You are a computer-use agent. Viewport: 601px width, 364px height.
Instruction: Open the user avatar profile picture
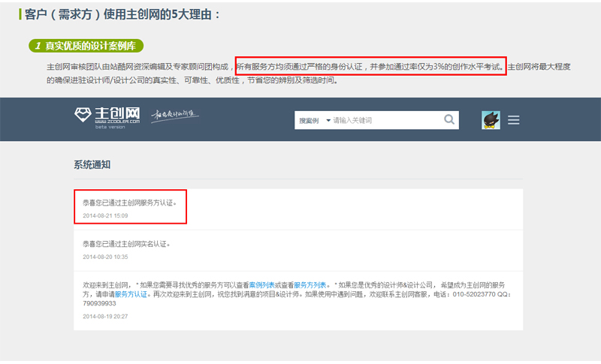click(491, 120)
